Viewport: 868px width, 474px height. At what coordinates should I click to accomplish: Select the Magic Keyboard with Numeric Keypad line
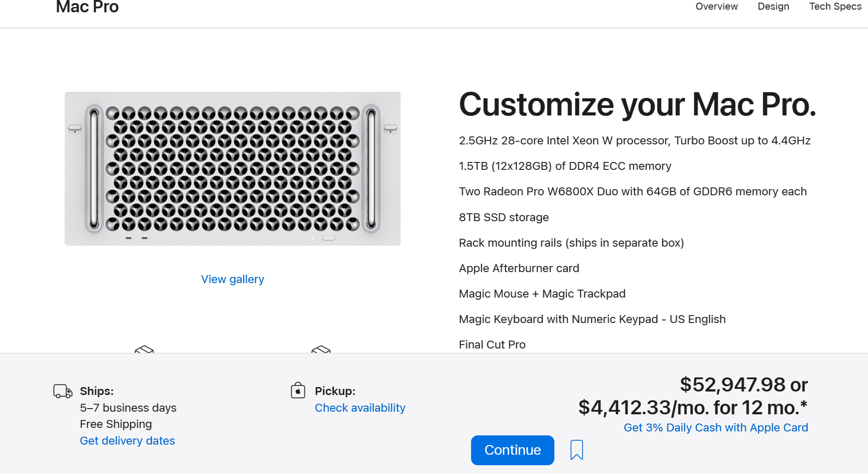pos(592,319)
